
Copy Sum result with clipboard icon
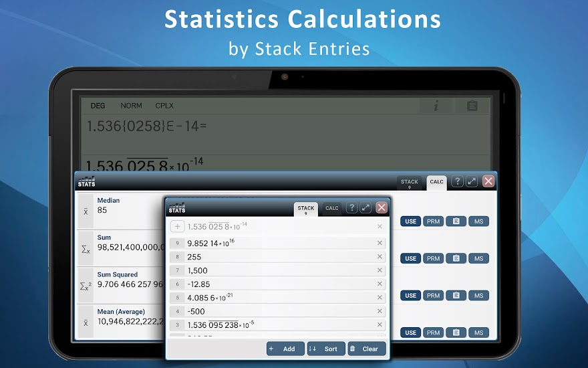click(456, 258)
